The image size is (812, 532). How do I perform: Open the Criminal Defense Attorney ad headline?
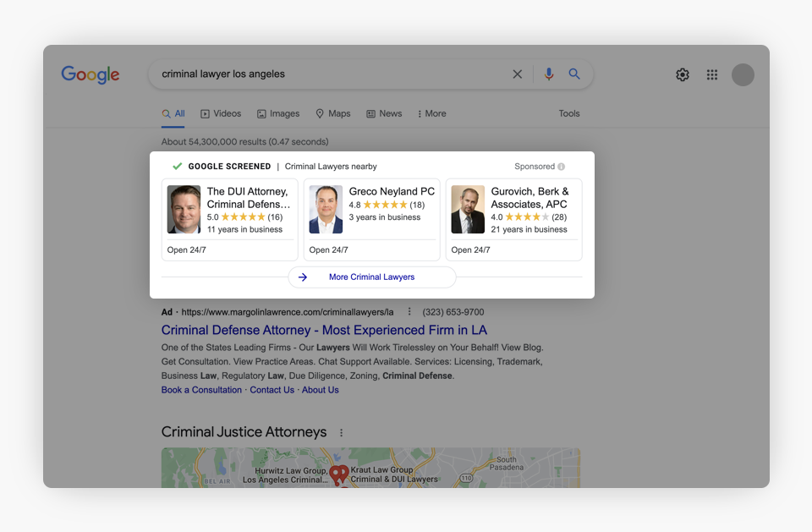324,330
